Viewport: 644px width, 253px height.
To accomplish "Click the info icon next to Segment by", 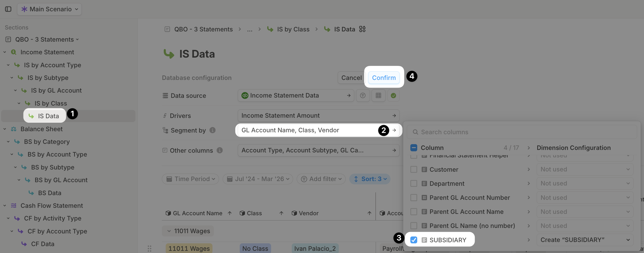I will (x=212, y=130).
